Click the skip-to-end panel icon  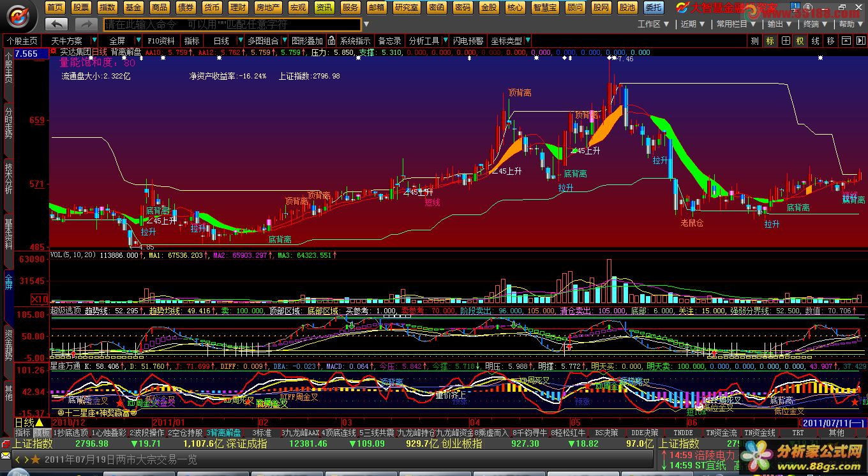coord(860,41)
